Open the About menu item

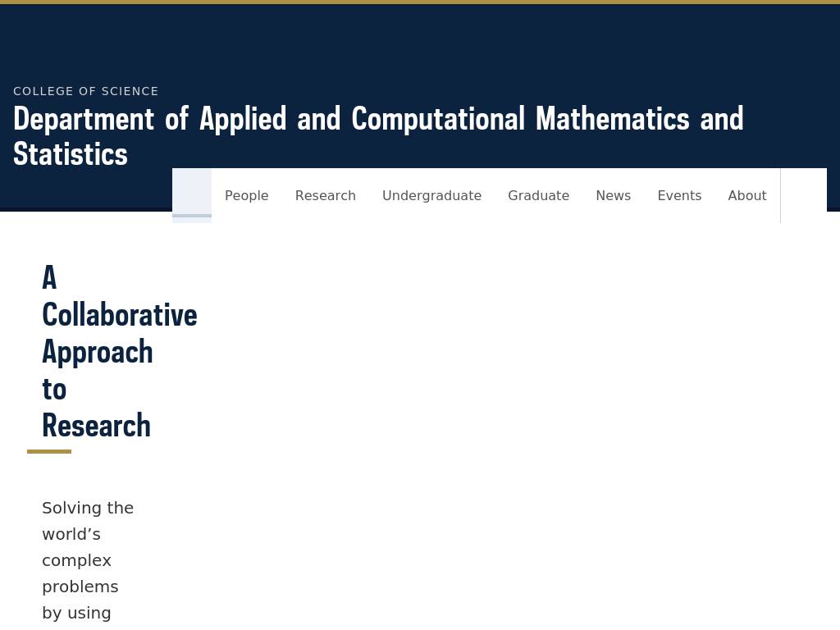[x=746, y=195]
